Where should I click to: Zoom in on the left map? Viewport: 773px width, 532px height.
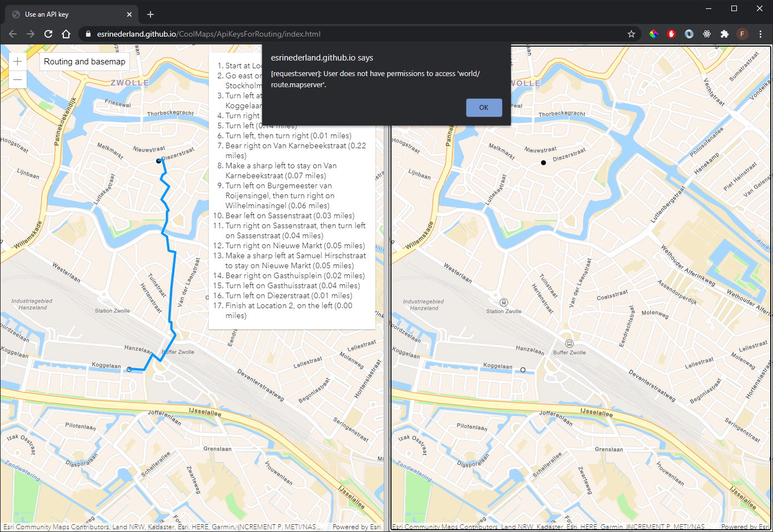coord(17,62)
